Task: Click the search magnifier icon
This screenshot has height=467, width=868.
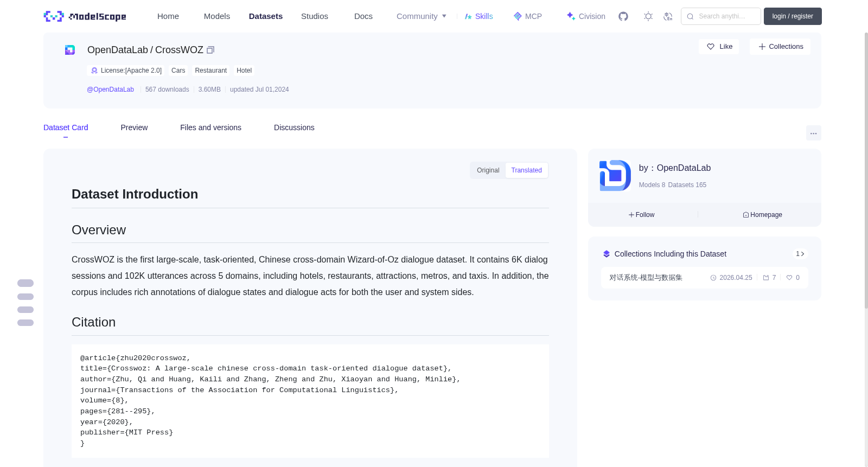Action: tap(691, 16)
